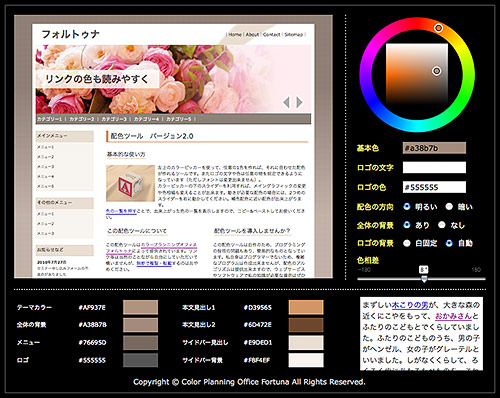Select 自動 for logo background

449,243
